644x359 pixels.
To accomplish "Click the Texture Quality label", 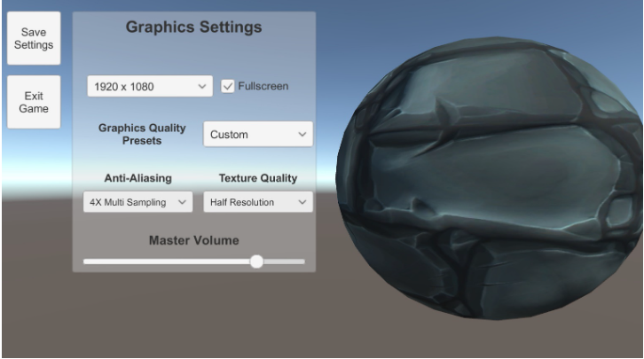I will point(257,178).
